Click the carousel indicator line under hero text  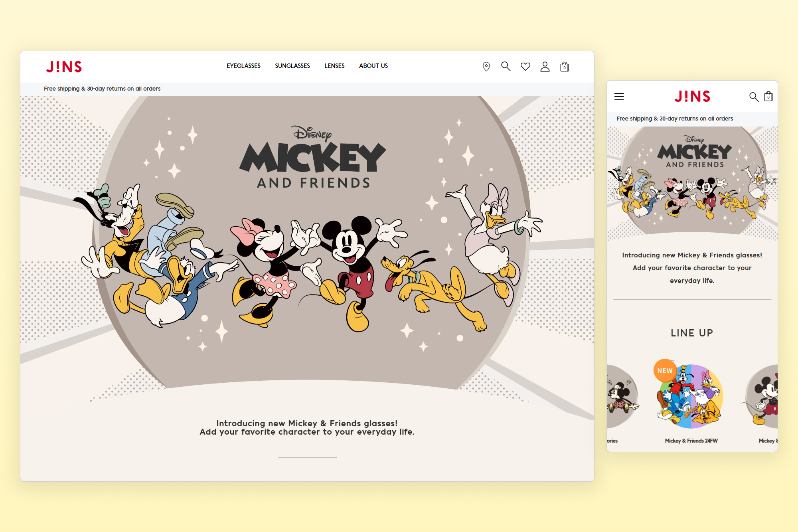tap(307, 457)
